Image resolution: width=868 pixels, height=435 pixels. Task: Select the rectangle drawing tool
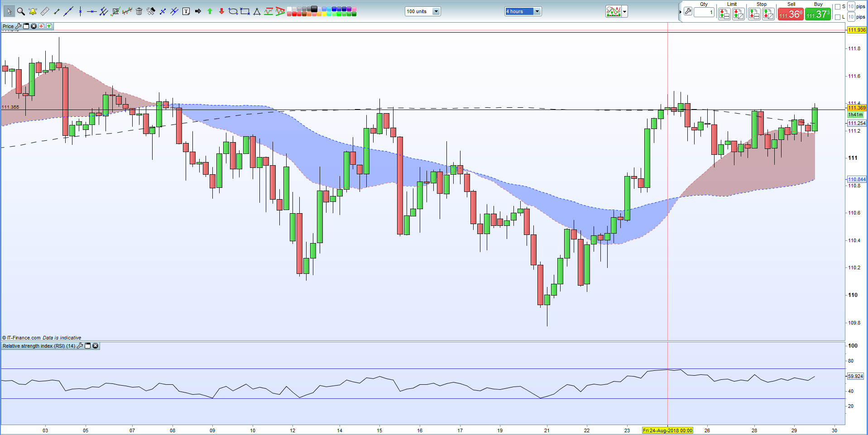[245, 11]
